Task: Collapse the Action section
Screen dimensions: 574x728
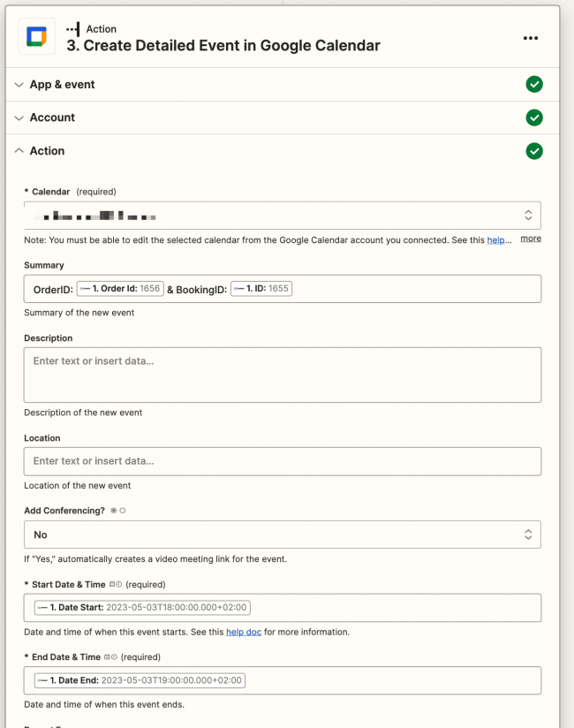Action: (47, 151)
